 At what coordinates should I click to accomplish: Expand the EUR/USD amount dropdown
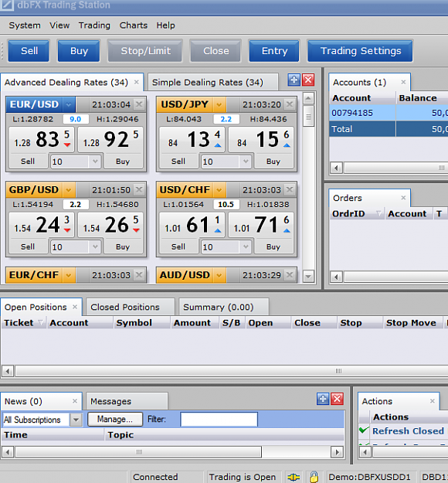coord(95,162)
